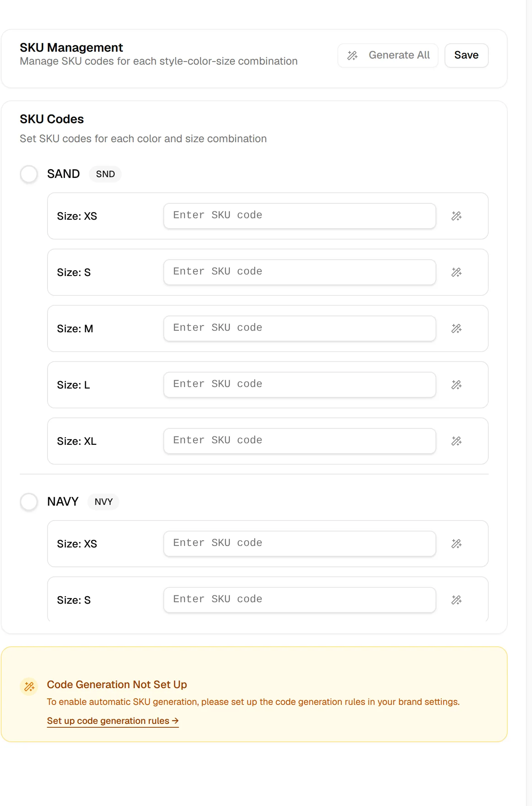
Task: Click the SND color code badge
Action: 105,174
